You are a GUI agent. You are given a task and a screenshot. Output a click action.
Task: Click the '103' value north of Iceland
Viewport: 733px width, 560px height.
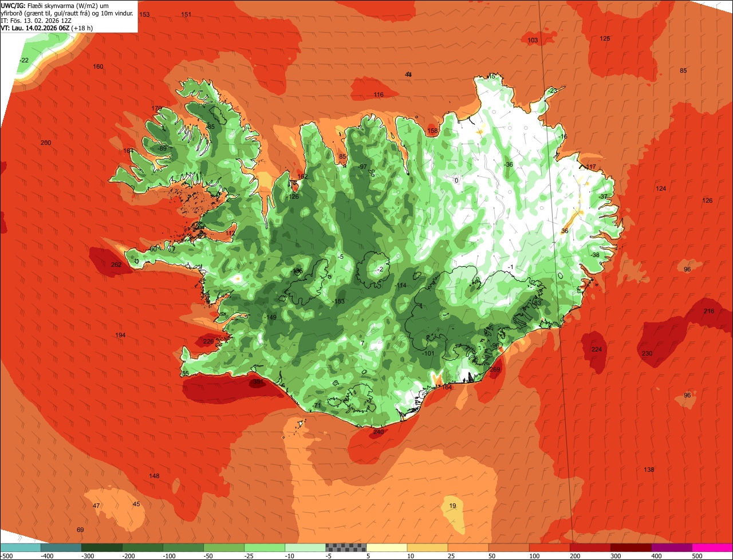(533, 40)
